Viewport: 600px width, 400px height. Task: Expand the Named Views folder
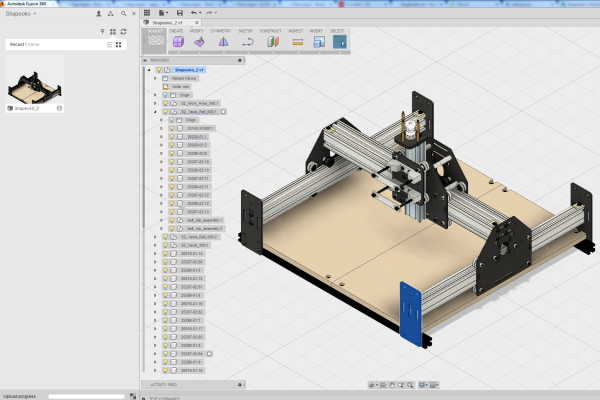point(155,78)
